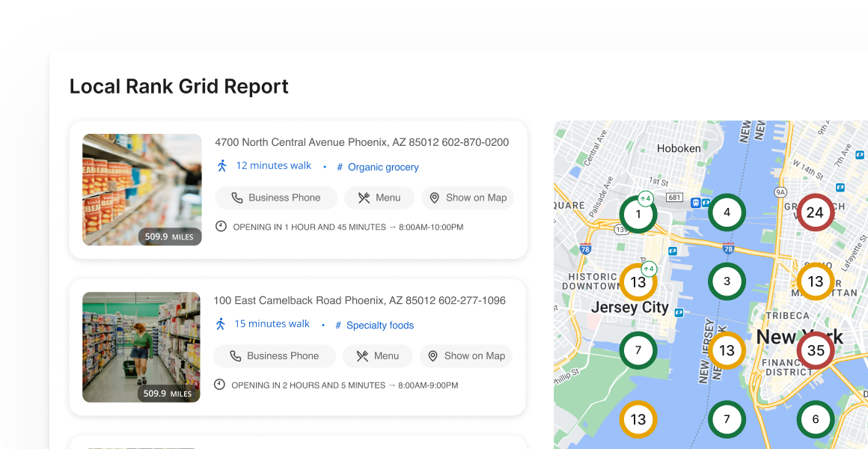Open Menu for the 4700 North Central Avenue listing
The width and height of the screenshot is (868, 449).
pos(379,198)
